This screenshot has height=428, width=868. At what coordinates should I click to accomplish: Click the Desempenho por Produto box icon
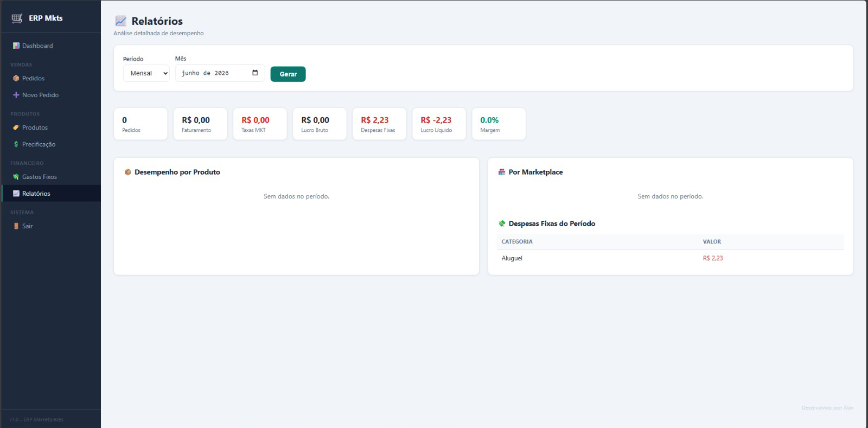[x=127, y=172]
